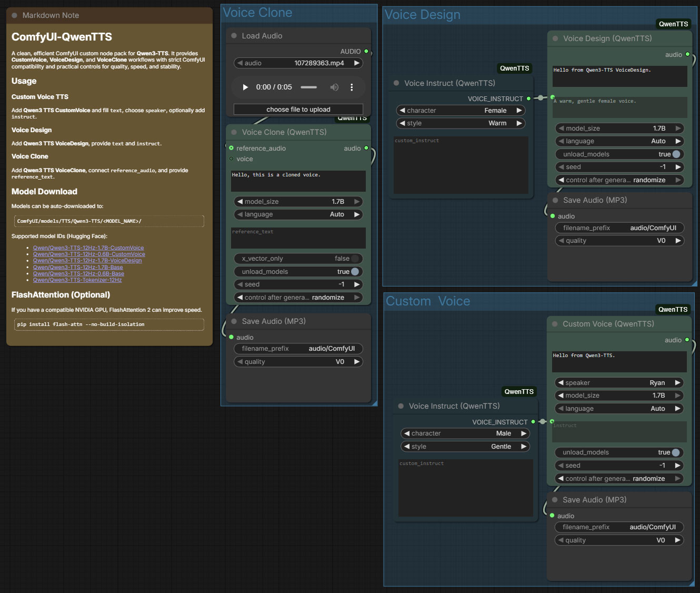Viewport: 700px width, 593px height.
Task: Collapse Voice Instruct node in Voice Design group
Action: tap(396, 83)
